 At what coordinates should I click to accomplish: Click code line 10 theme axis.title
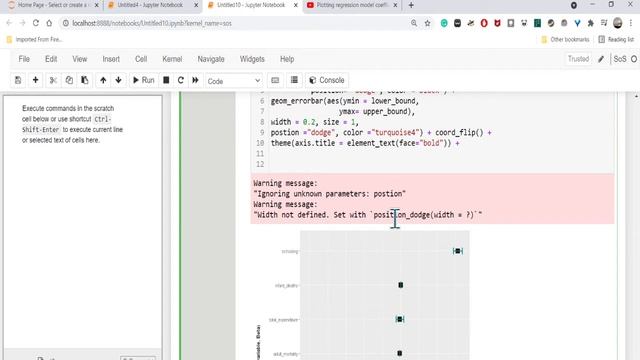(x=365, y=143)
